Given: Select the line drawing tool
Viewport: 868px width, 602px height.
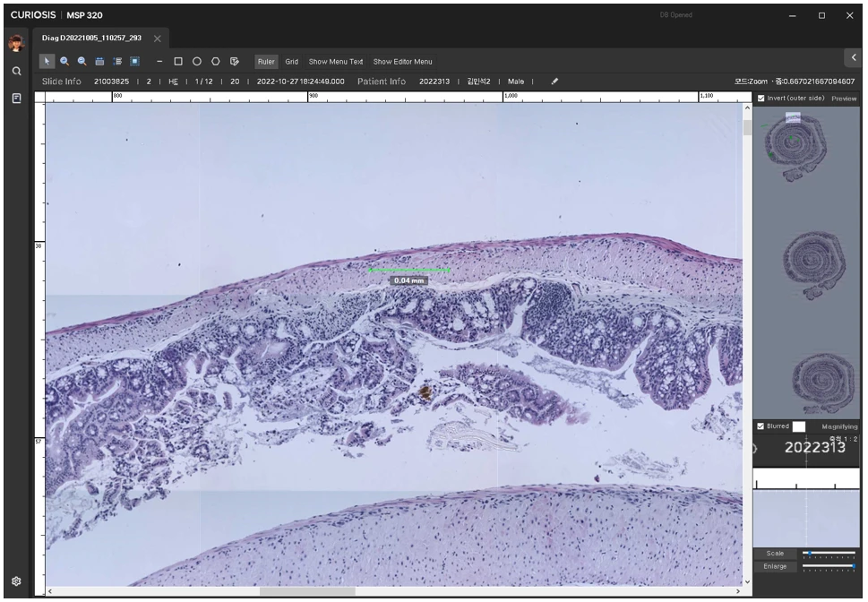Looking at the screenshot, I should click(x=159, y=62).
